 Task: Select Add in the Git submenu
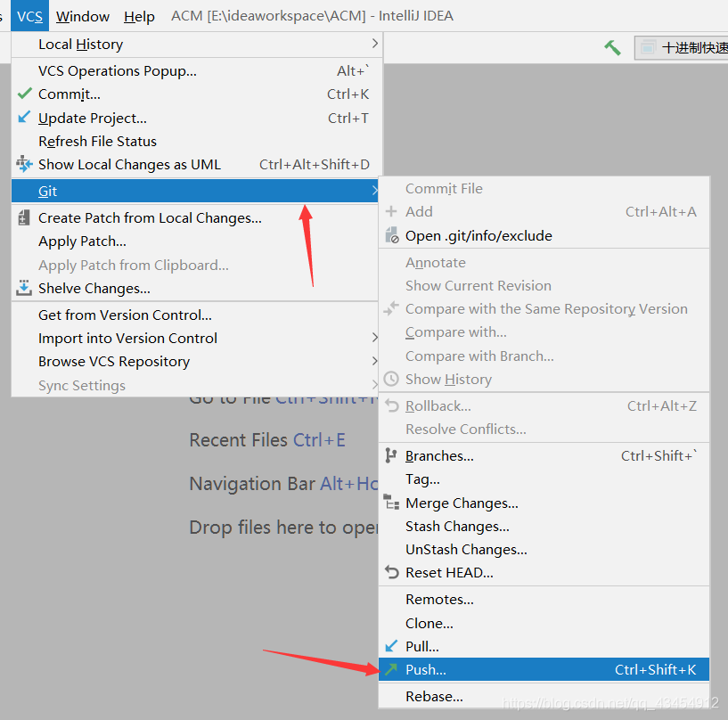point(421,211)
